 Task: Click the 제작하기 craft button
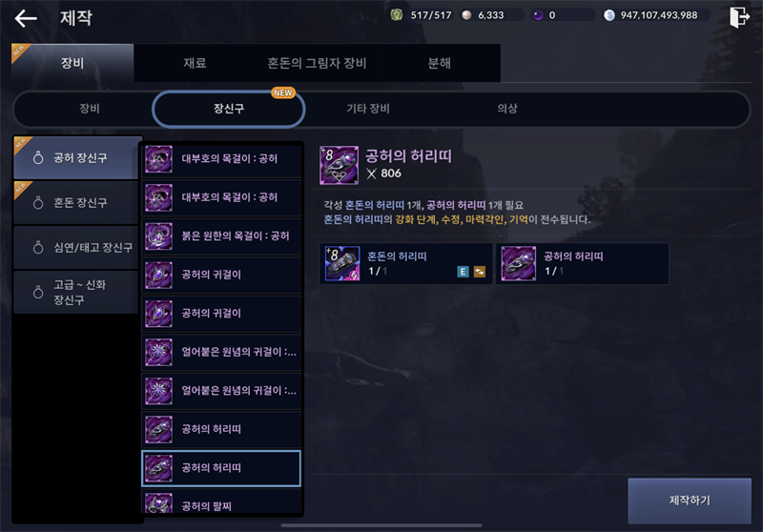(690, 501)
